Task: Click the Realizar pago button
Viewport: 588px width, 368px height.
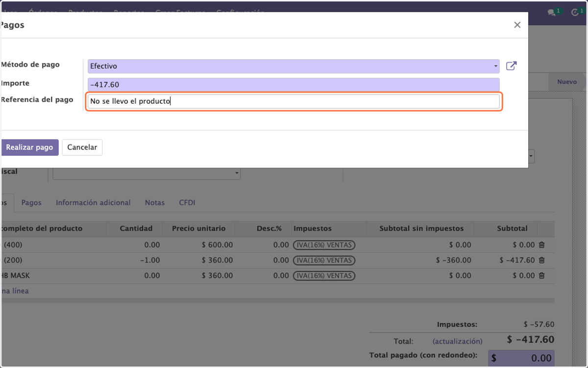Action: tap(29, 147)
